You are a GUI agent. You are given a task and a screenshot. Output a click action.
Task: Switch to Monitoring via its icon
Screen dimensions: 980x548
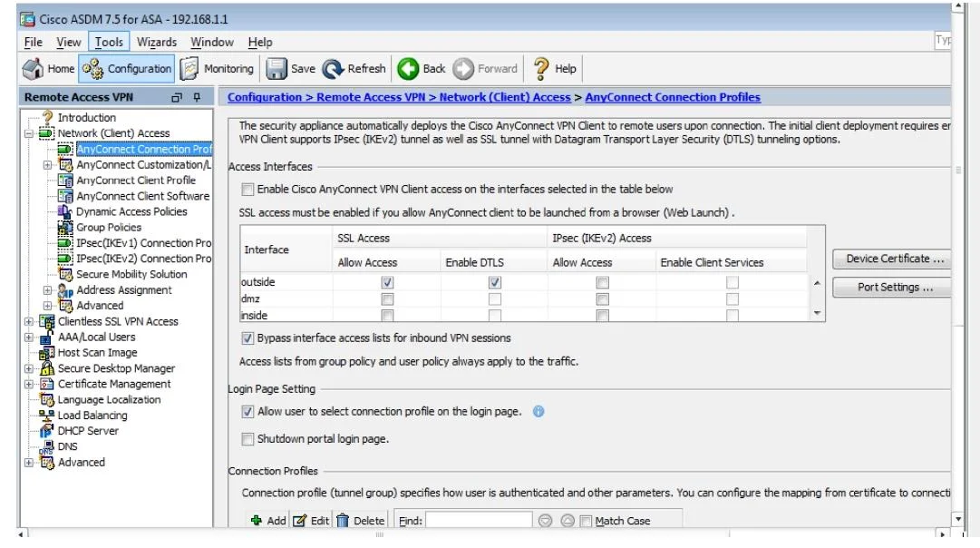tap(189, 69)
